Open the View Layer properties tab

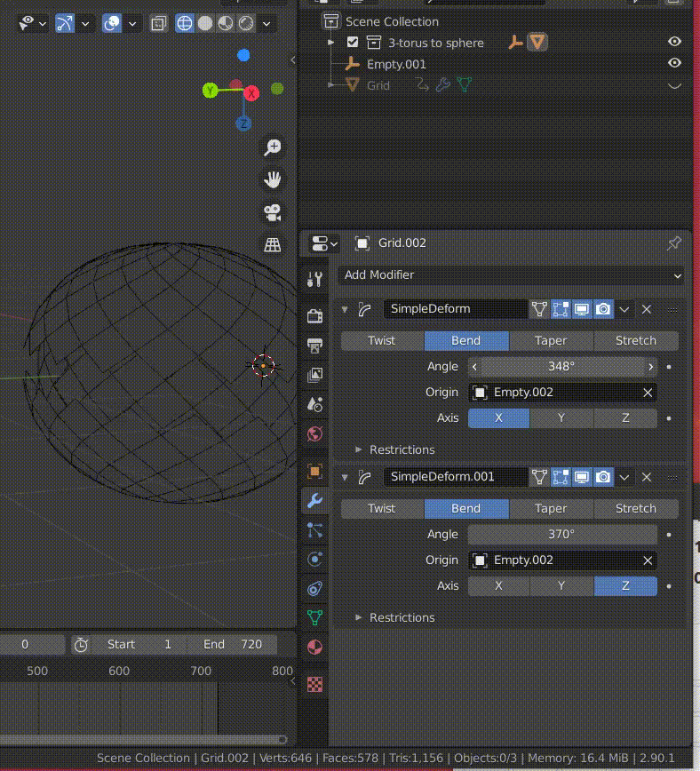pos(314,375)
